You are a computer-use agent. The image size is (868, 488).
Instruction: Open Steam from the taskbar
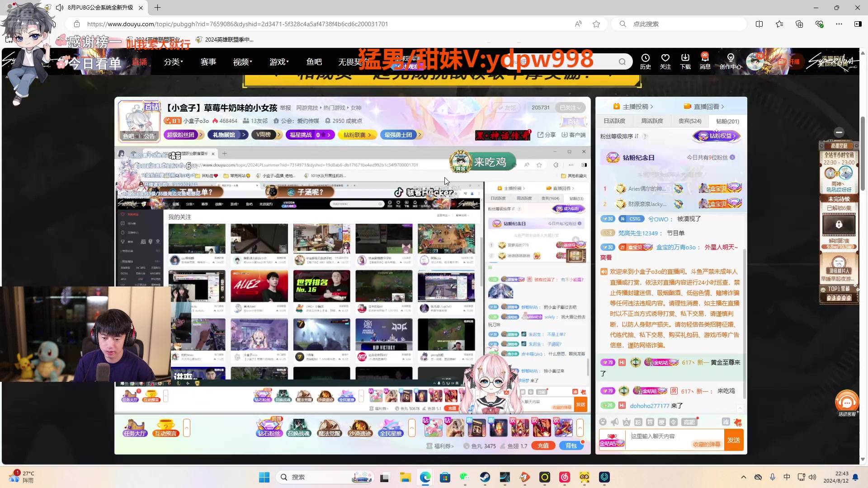[x=485, y=477]
